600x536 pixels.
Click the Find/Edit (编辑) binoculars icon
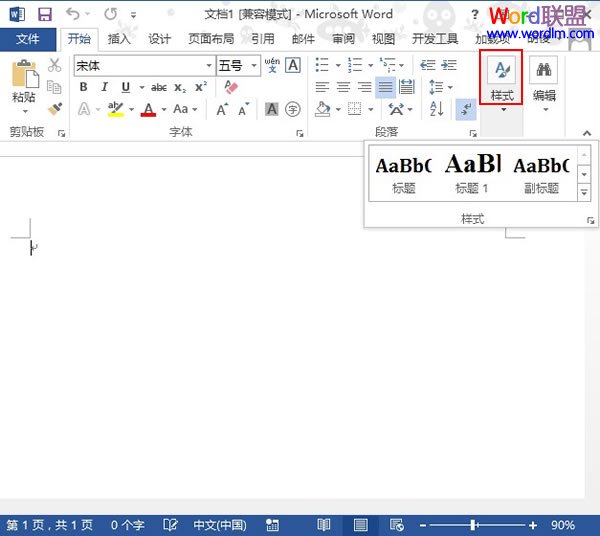(x=544, y=71)
